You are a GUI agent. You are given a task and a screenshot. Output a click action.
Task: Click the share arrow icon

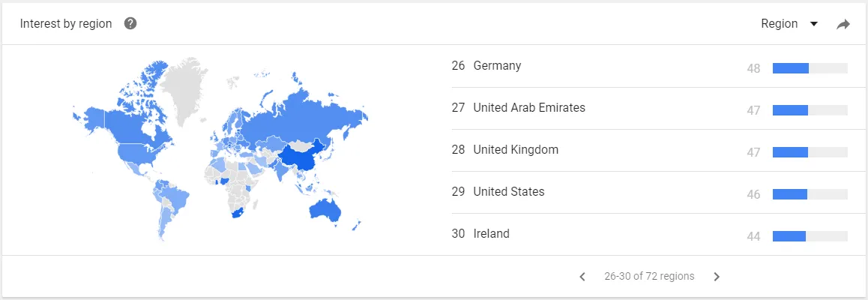coord(843,24)
